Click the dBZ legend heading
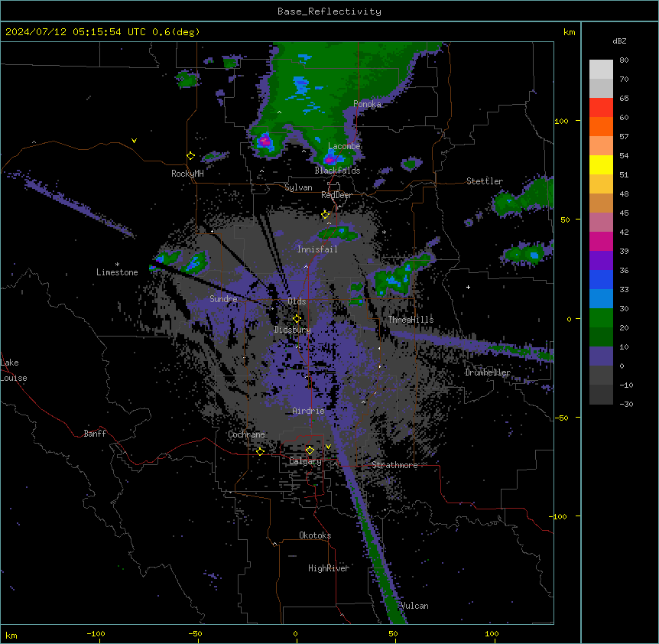This screenshot has width=659, height=644. point(619,41)
